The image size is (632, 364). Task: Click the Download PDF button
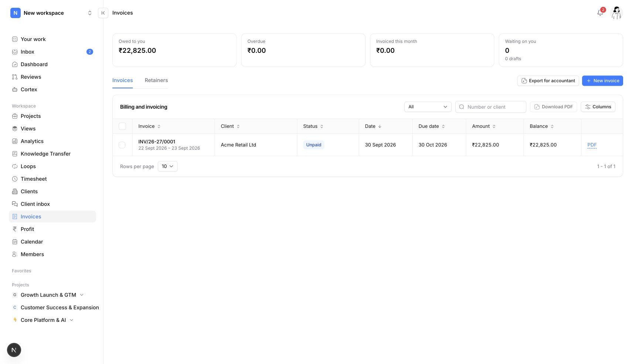click(x=553, y=107)
